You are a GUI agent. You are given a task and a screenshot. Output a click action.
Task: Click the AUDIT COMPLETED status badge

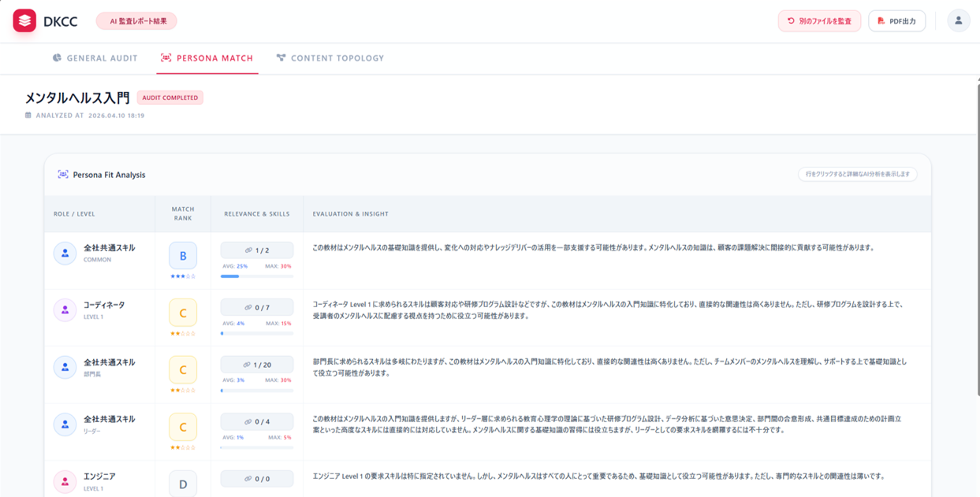click(170, 98)
